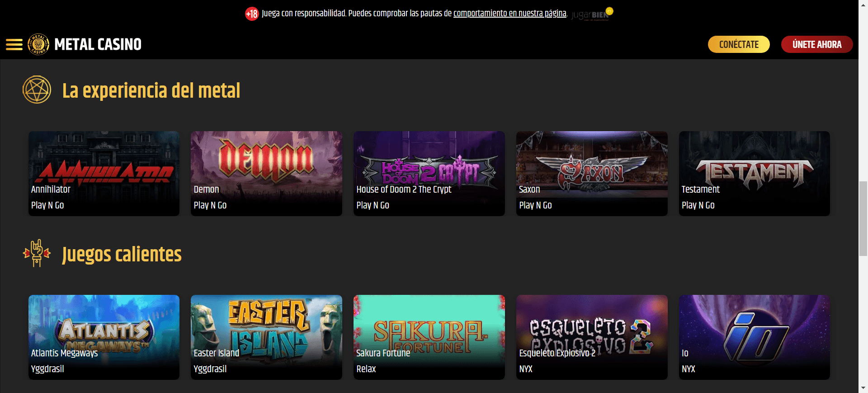Click the +18 age restriction badge

pyautogui.click(x=252, y=14)
